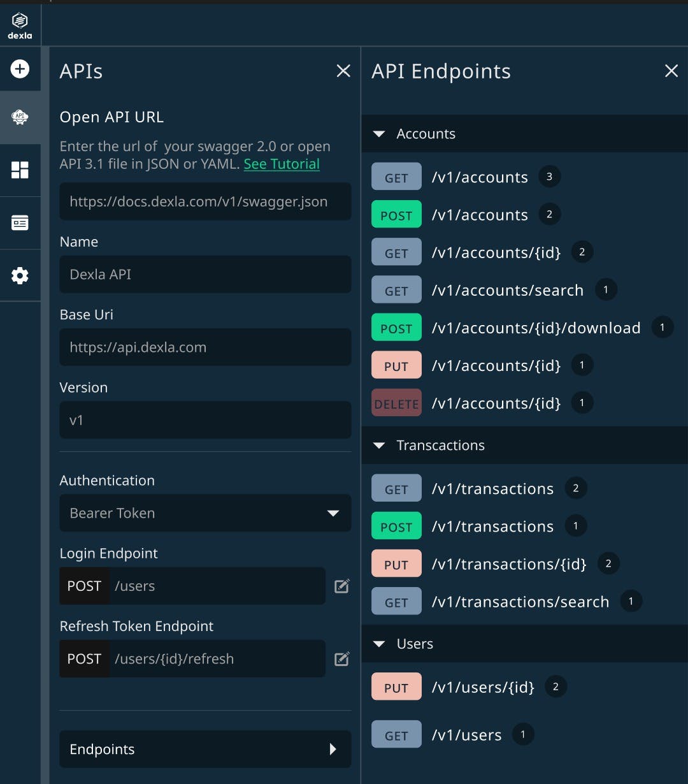Click the count badge beside PUT /v1/accounts/{id}
This screenshot has height=784, width=688.
point(582,365)
